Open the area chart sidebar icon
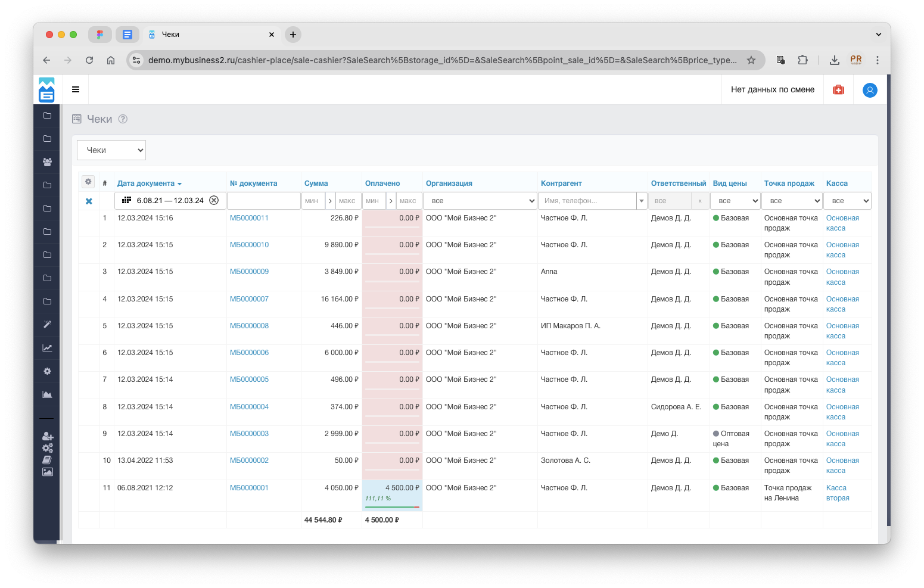 [47, 394]
